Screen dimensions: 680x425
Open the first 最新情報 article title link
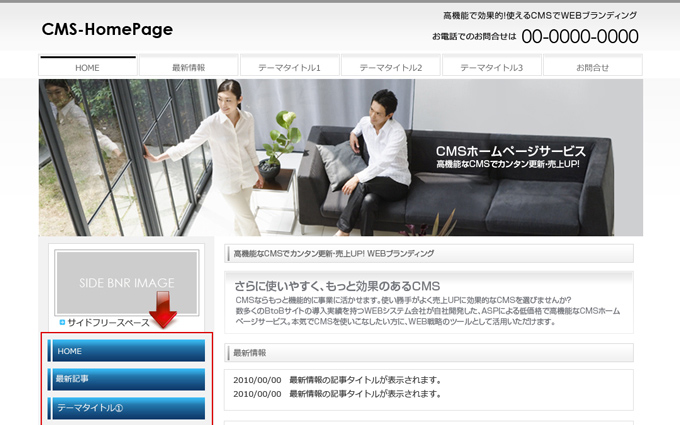tap(365, 380)
